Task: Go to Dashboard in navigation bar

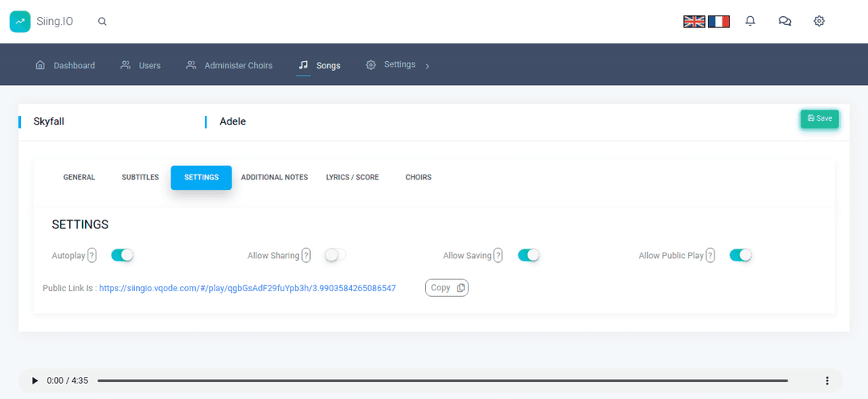Action: click(65, 65)
